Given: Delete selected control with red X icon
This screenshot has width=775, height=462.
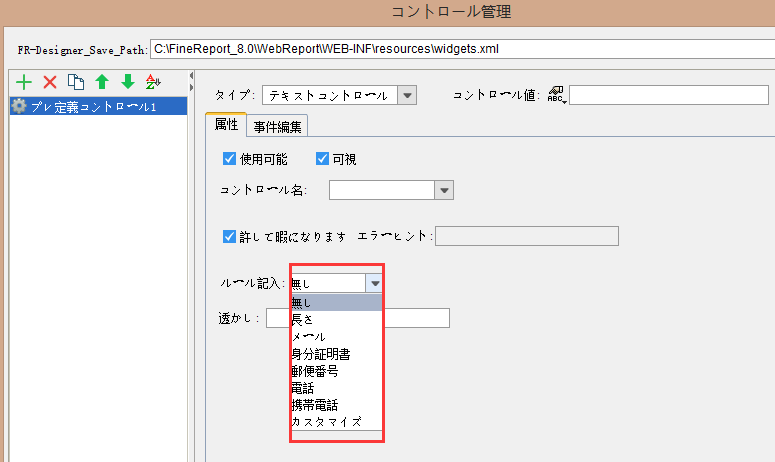Looking at the screenshot, I should 50,82.
